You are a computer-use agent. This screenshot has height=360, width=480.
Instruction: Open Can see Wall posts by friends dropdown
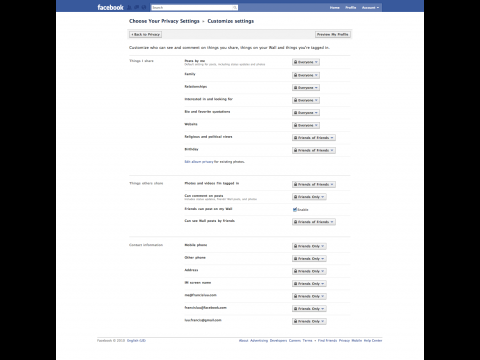(314, 222)
